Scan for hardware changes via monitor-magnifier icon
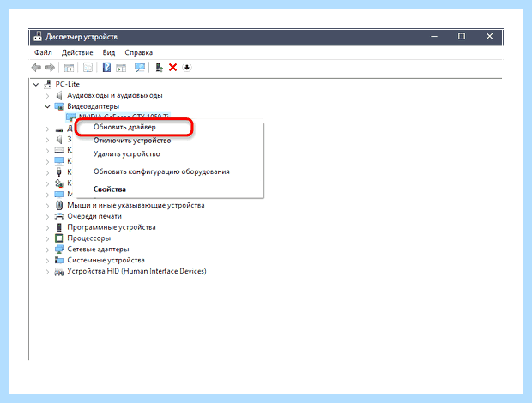Viewport: 532px width, 403px height. coord(140,68)
